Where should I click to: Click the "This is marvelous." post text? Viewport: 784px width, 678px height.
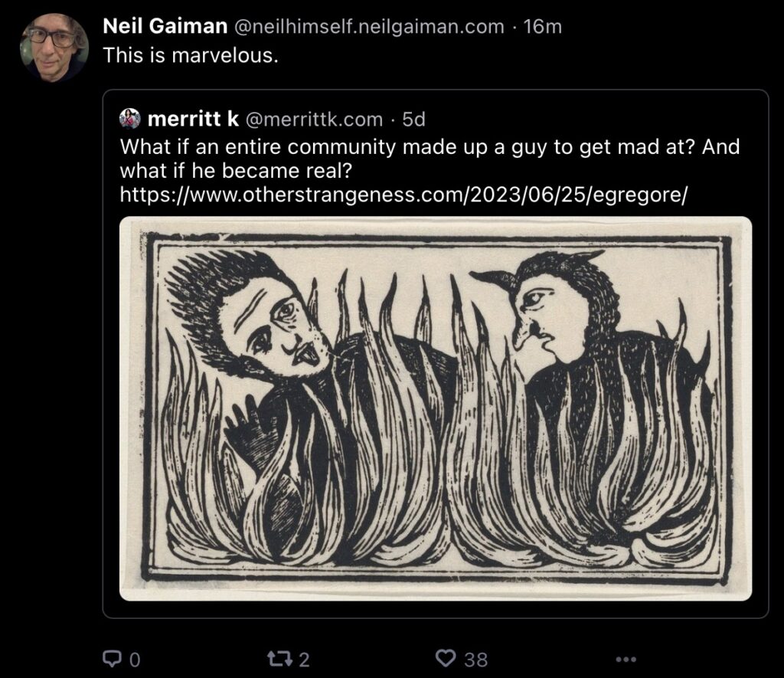(189, 55)
